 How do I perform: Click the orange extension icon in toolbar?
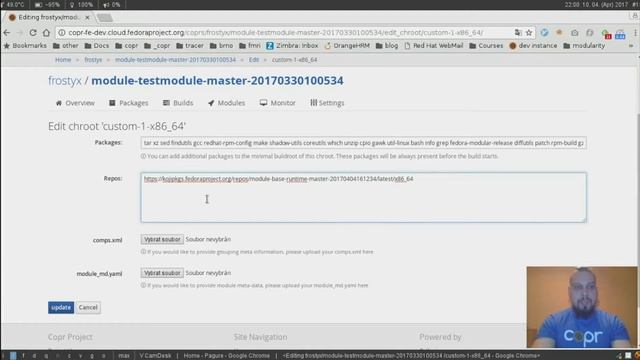tap(559, 32)
